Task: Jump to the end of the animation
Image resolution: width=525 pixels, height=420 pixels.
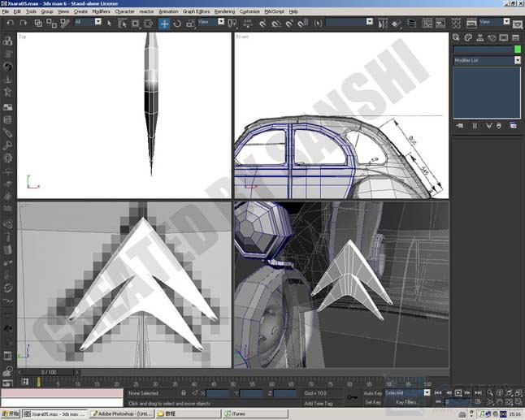Action: pos(479,393)
